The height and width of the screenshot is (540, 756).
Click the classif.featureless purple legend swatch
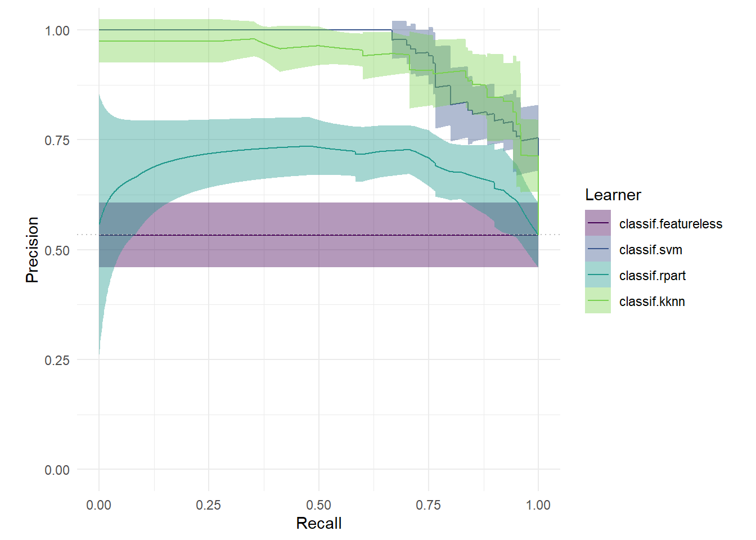point(597,223)
